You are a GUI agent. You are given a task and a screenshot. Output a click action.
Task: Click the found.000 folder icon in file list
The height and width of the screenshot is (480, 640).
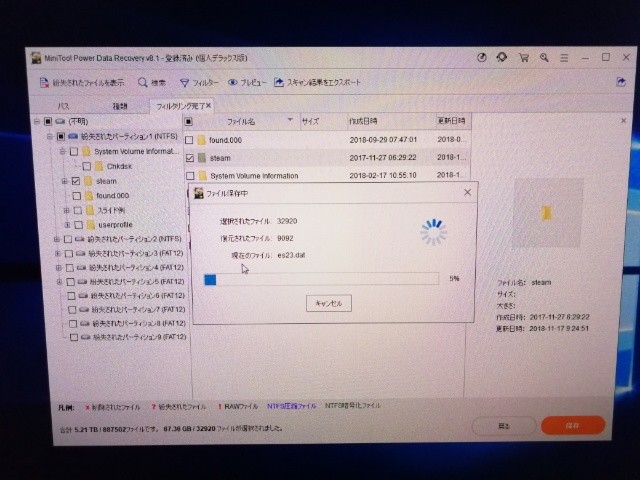click(x=201, y=140)
